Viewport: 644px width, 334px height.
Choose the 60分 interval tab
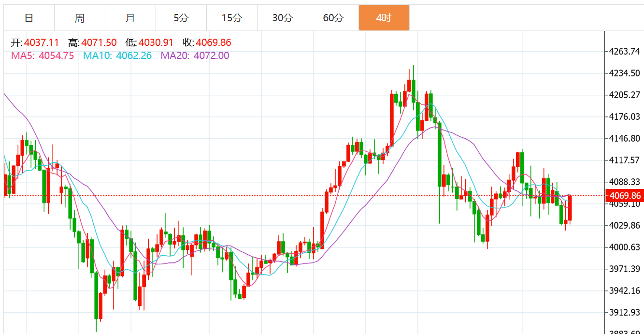[x=333, y=18]
